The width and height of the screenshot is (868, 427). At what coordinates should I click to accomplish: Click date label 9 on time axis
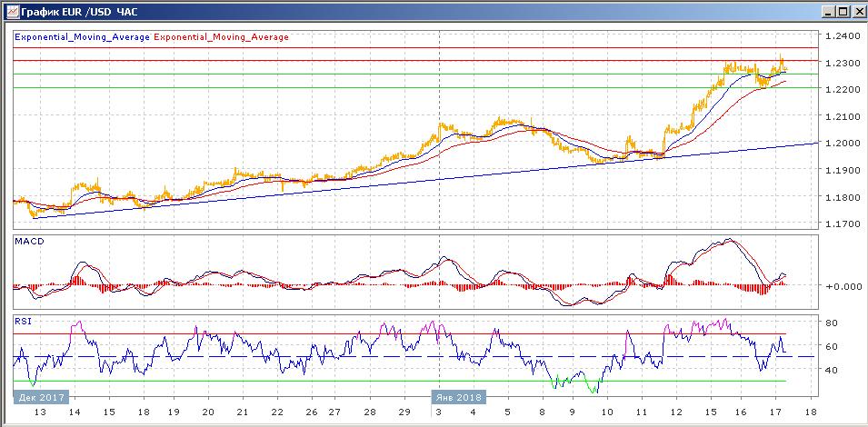tap(573, 412)
